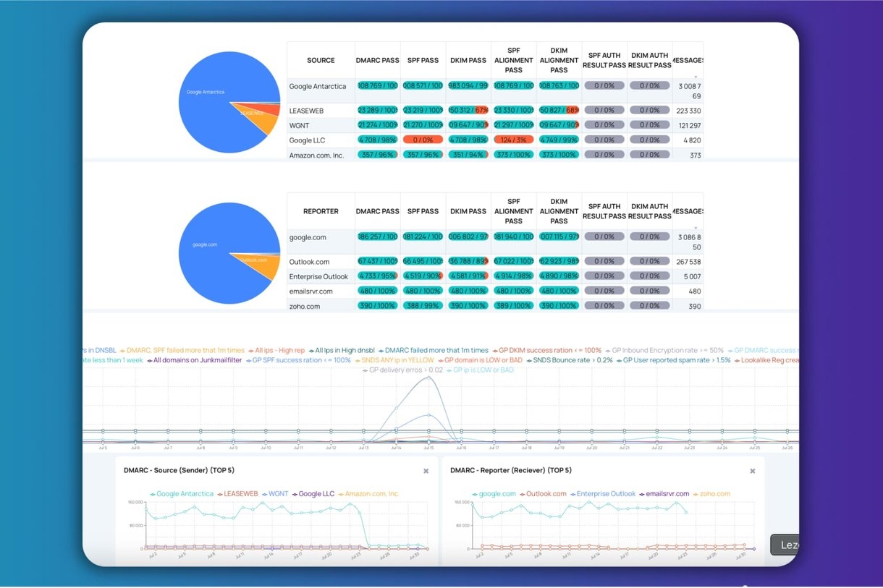
Task: Toggle 'GP User reported spam rate > 1.5%' legend entry
Action: pyautogui.click(x=673, y=360)
